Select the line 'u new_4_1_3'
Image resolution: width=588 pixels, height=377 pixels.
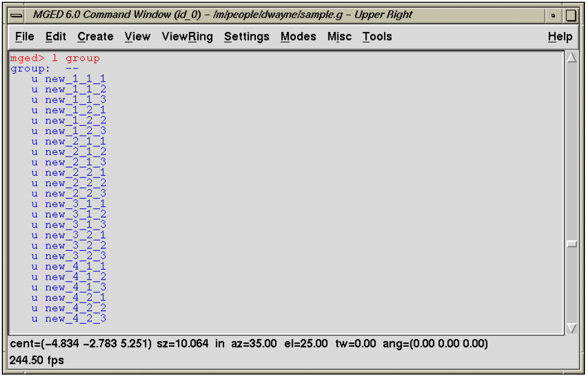pos(69,288)
